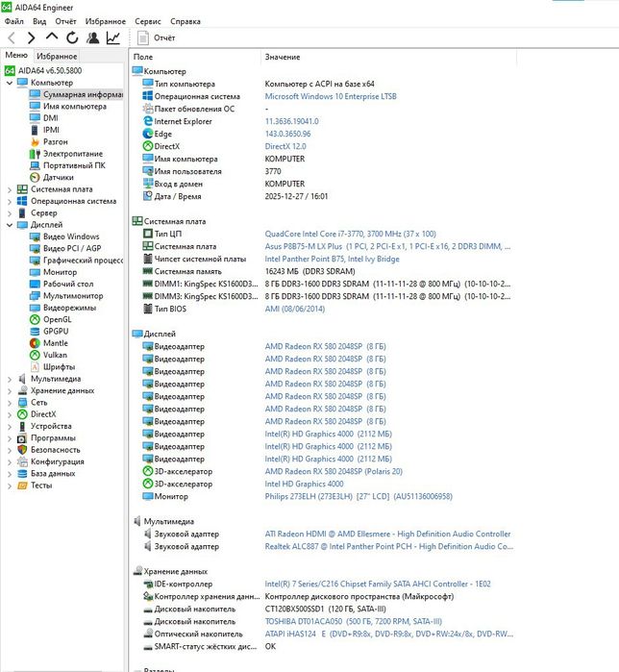
Task: Click the Отчёт report toolbar button
Action: tap(157, 37)
